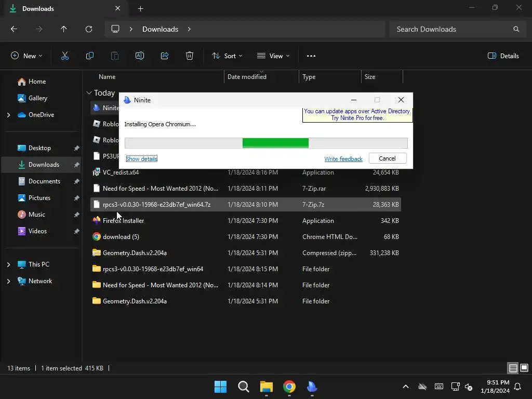Close the Downloads tab
Screen dimensions: 532x399
pyautogui.click(x=118, y=8)
